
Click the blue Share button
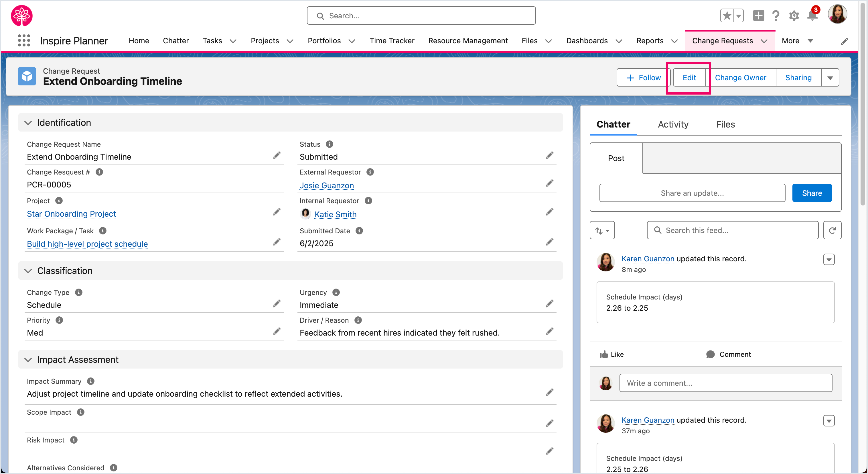click(x=812, y=193)
